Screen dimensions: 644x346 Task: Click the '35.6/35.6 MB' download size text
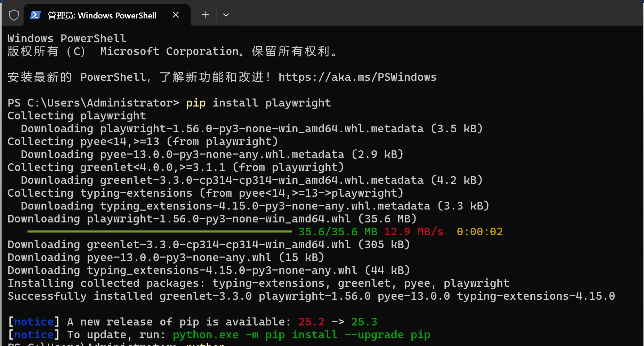(x=338, y=232)
